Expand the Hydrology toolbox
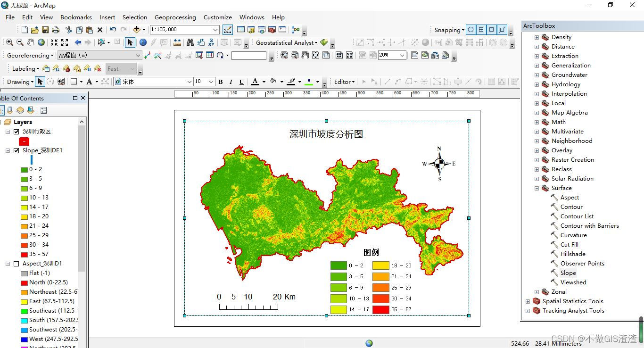Viewport: 644px width, 348px height. coord(537,84)
